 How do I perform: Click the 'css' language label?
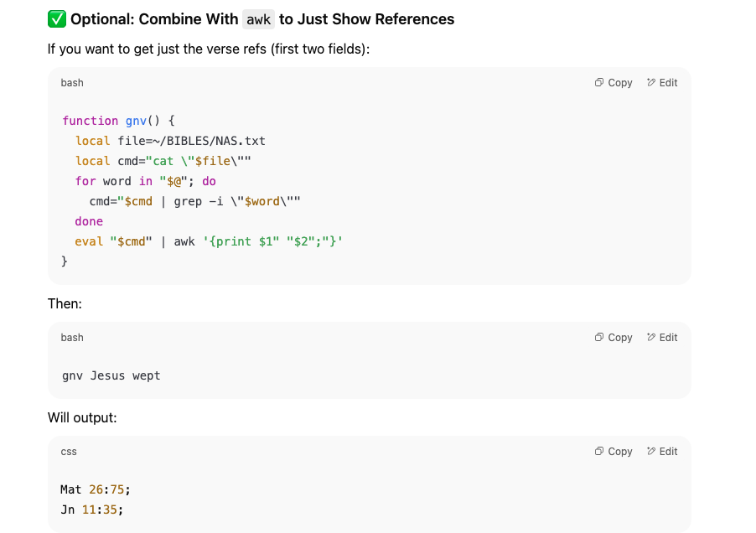tap(69, 452)
